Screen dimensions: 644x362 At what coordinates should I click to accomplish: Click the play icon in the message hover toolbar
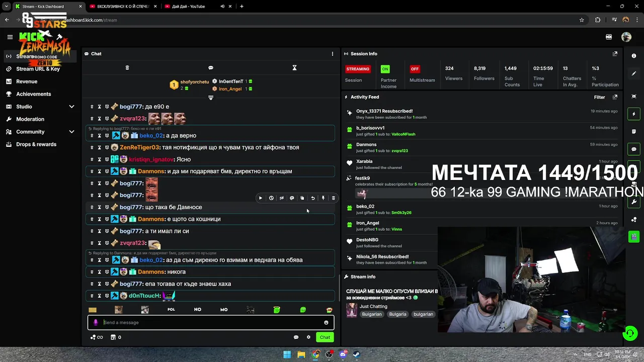(x=261, y=198)
